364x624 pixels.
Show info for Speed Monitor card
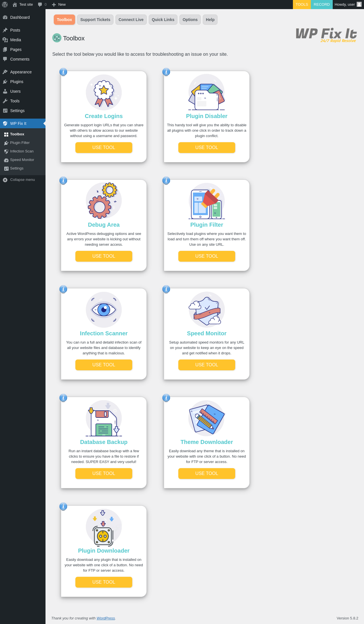point(166,289)
